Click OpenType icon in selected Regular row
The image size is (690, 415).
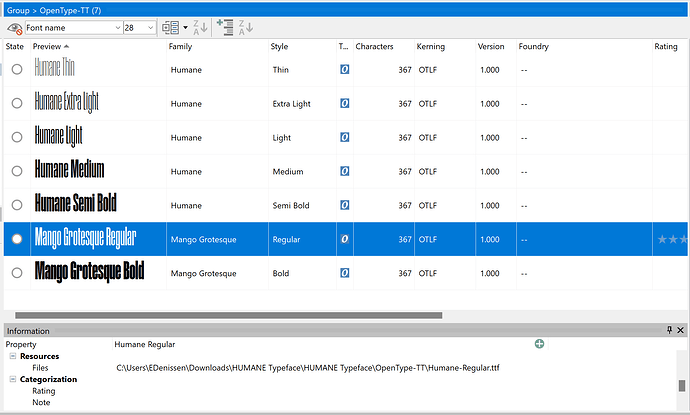click(345, 239)
